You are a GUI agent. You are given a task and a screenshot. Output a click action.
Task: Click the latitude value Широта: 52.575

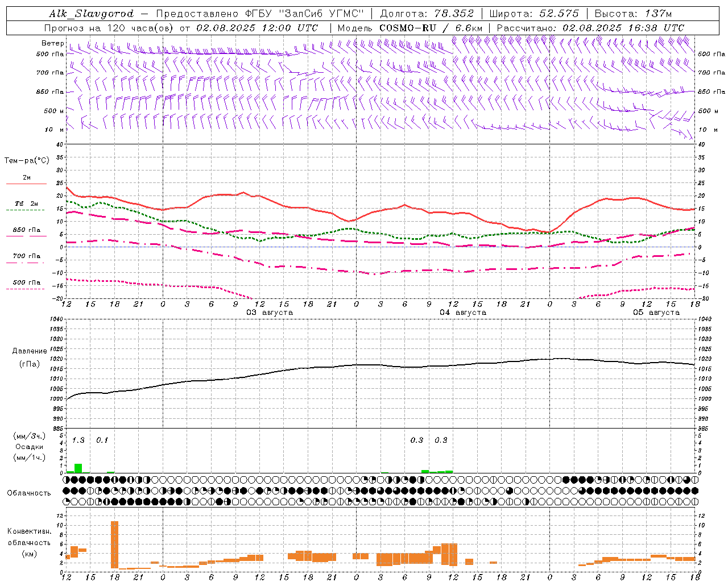coord(534,14)
